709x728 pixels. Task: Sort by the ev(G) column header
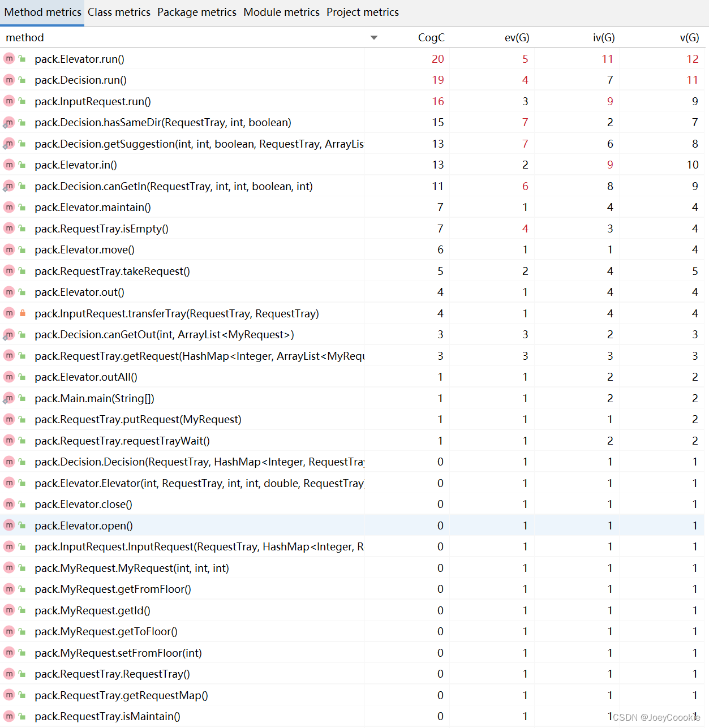[517, 37]
